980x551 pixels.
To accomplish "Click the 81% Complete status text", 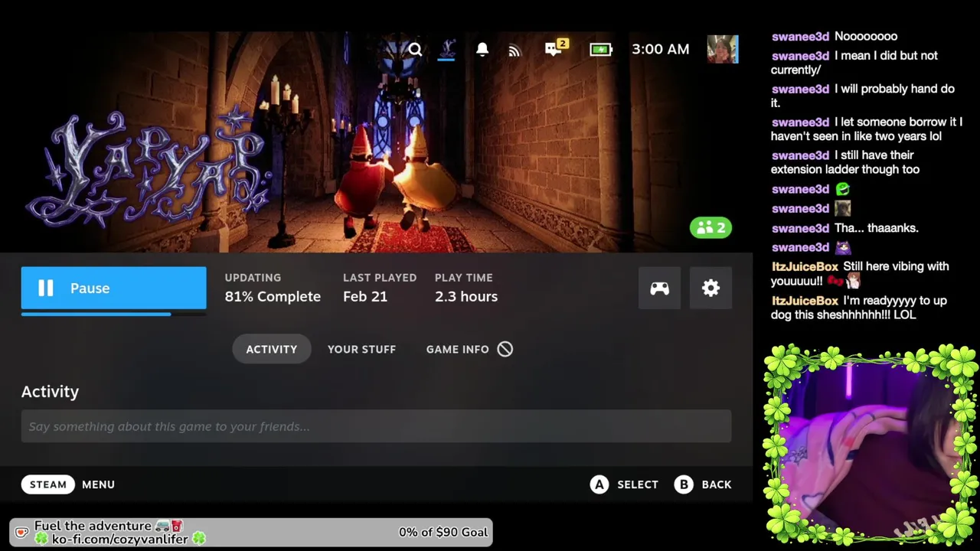I will coord(273,296).
